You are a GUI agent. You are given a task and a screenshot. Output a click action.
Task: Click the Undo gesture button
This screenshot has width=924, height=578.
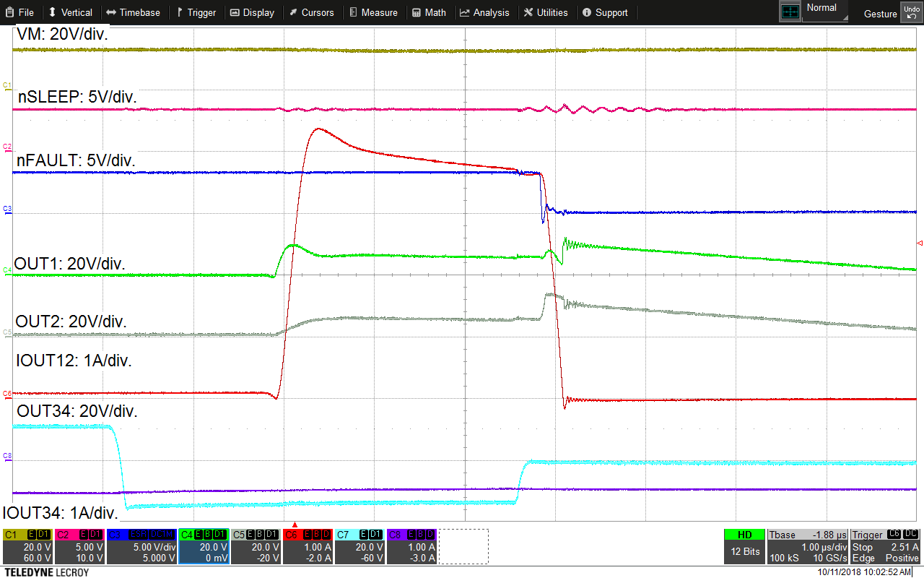(x=910, y=12)
